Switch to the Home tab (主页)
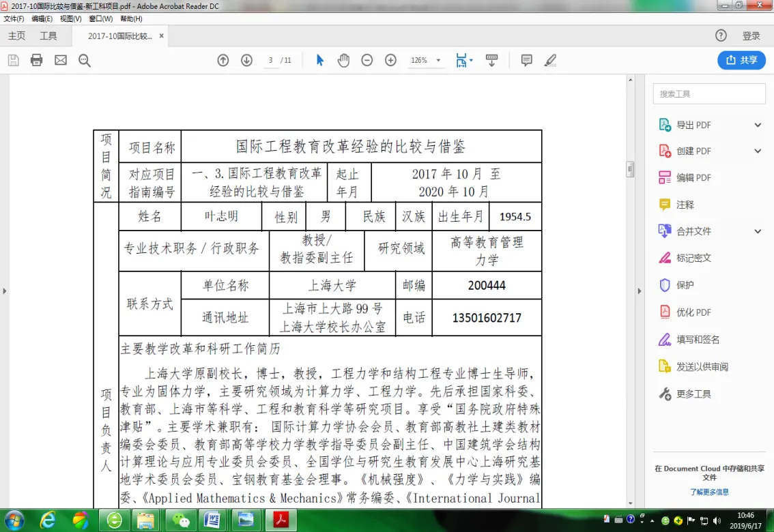Viewport: 774px width, 532px height. (17, 35)
